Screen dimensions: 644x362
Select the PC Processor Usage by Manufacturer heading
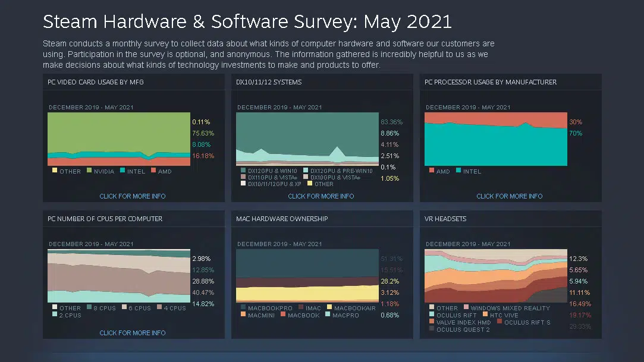tap(491, 82)
